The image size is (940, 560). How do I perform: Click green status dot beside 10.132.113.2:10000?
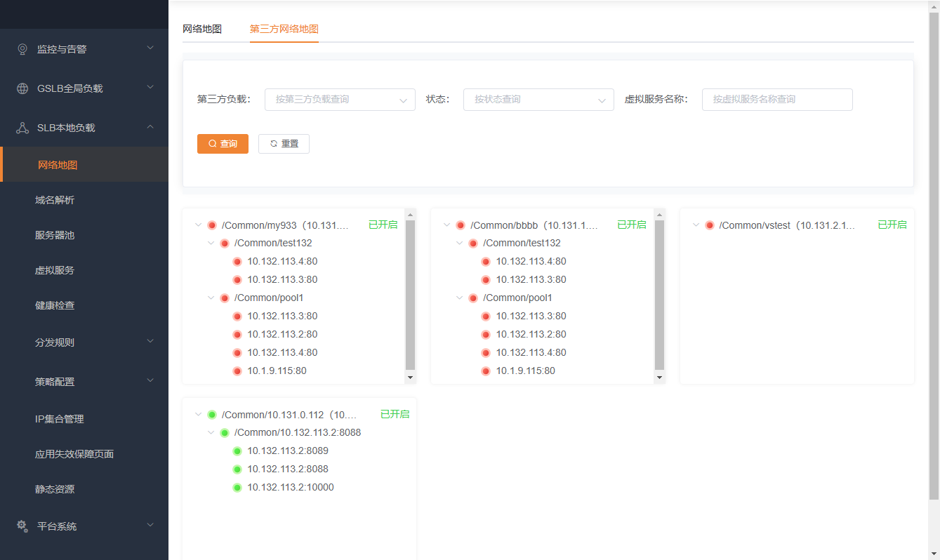(237, 488)
